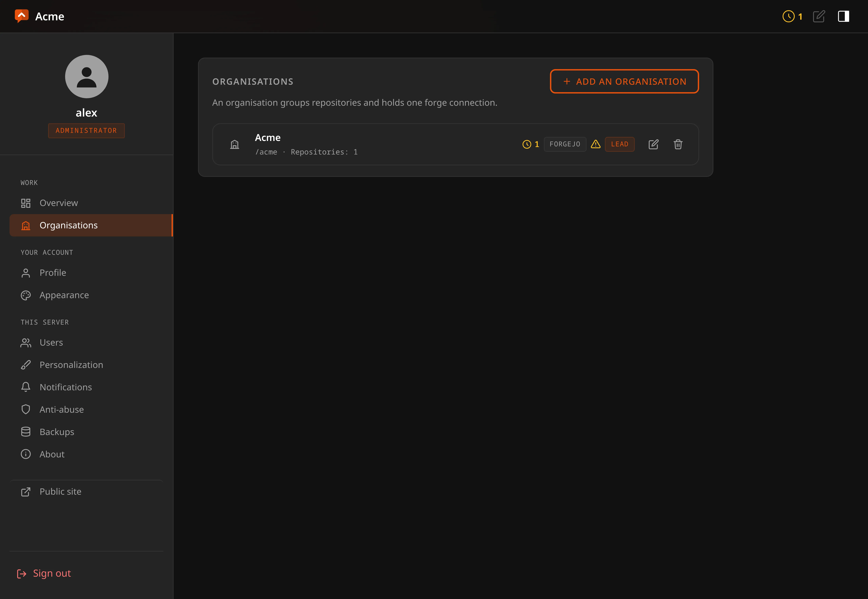Click the warning triangle icon in Acme row
The width and height of the screenshot is (868, 599).
tap(596, 144)
